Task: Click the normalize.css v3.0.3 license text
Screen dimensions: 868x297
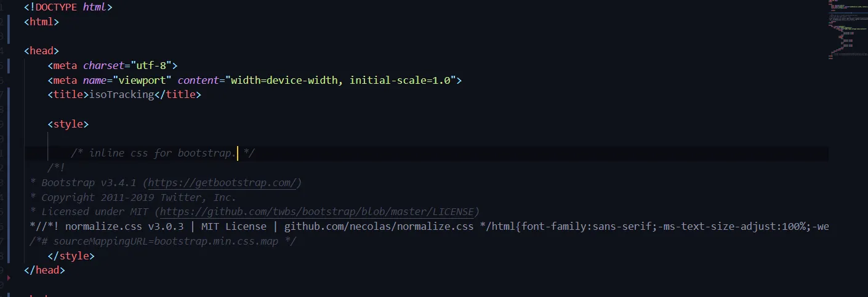Action: coord(124,227)
